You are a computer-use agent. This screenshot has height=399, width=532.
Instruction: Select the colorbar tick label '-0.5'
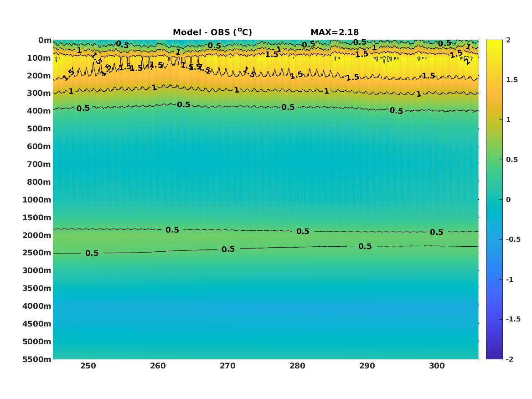pyautogui.click(x=513, y=239)
